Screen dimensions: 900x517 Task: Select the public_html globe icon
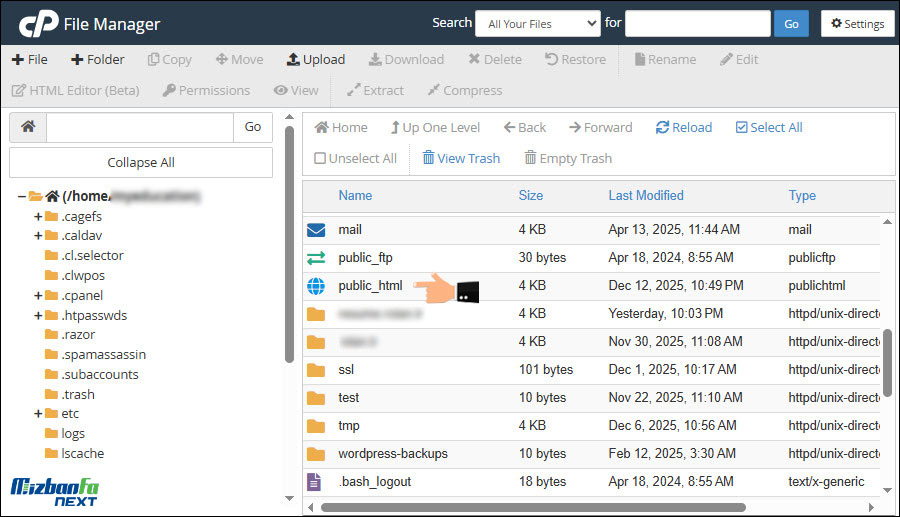(x=316, y=286)
